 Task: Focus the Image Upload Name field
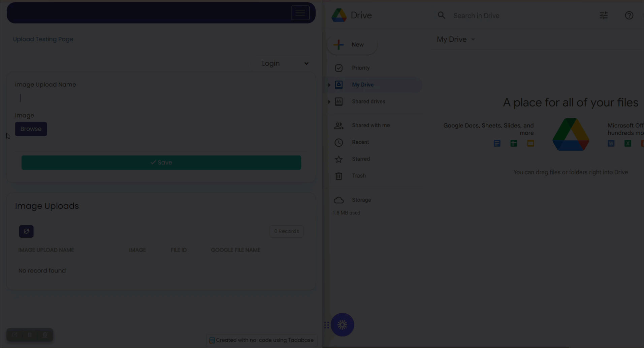pyautogui.click(x=161, y=98)
